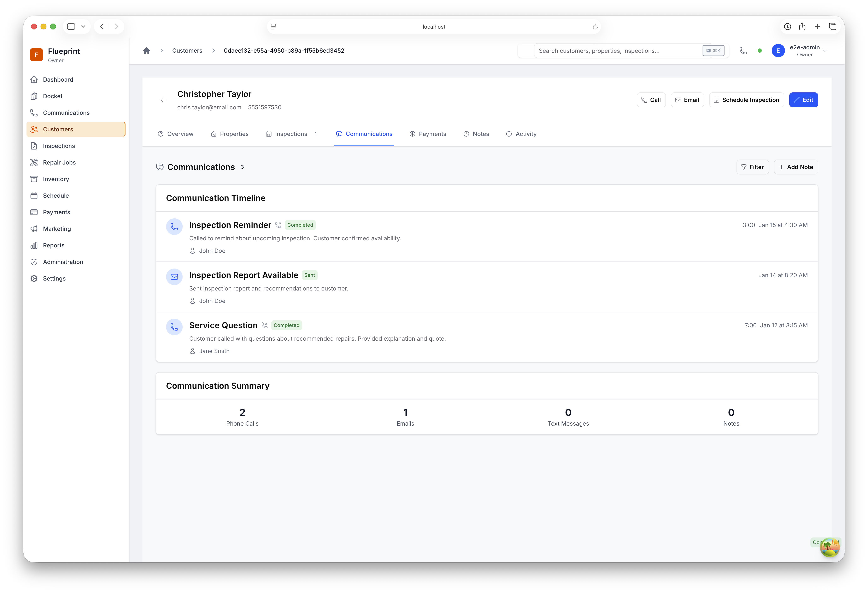
Task: Click the back arrow beside Christopher Taylor
Action: (x=163, y=100)
